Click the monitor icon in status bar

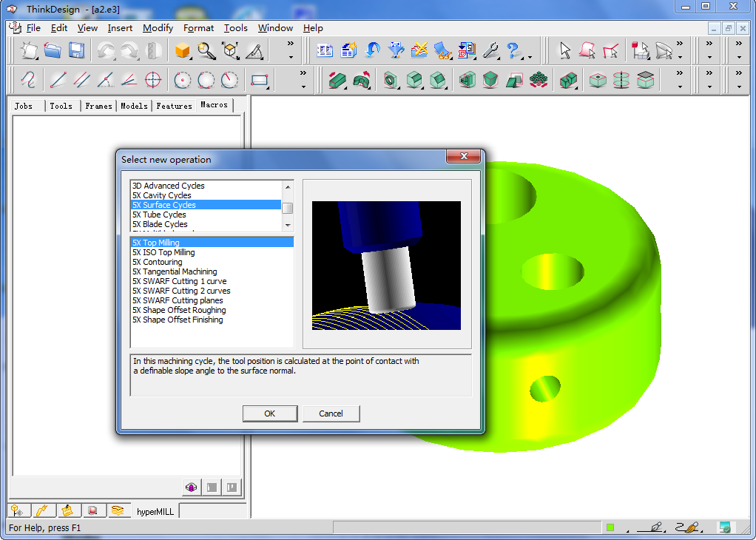(x=725, y=527)
